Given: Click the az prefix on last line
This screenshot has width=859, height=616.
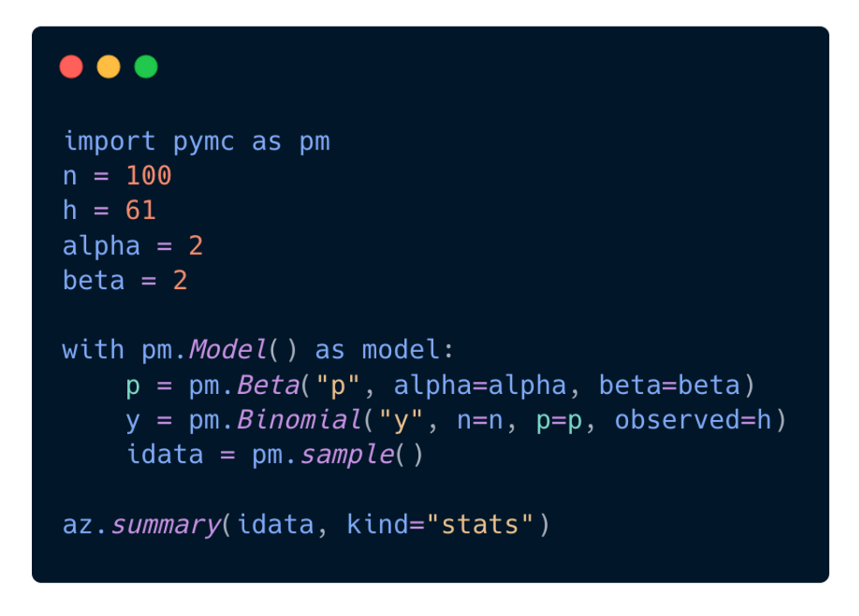Looking at the screenshot, I should pyautogui.click(x=77, y=525).
